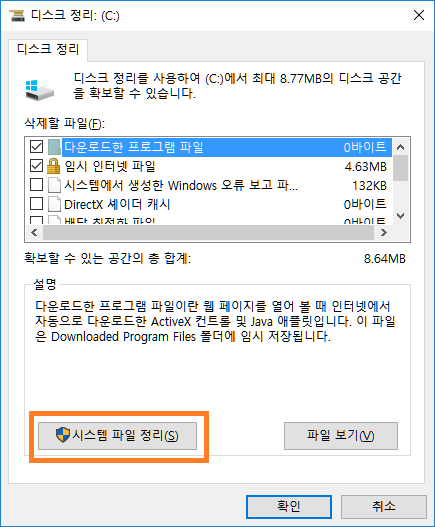
Task: Click the Windows drive icon beside the description
Action: click(40, 90)
